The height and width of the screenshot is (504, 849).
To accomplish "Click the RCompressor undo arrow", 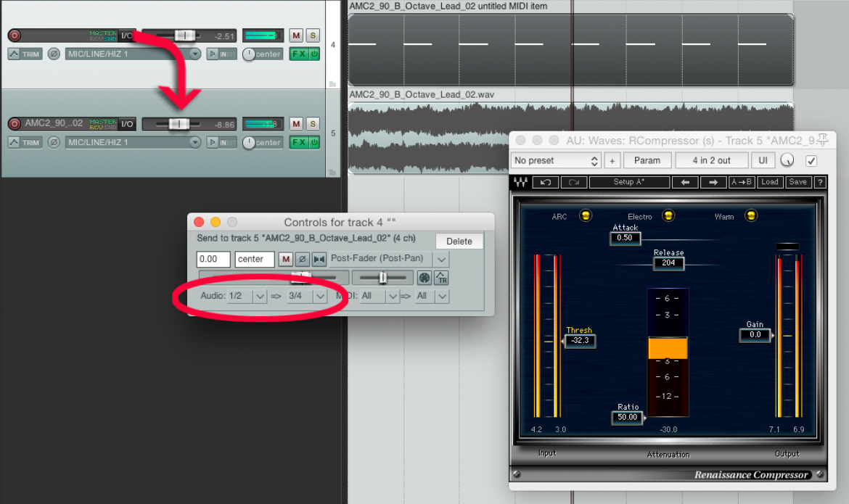I will (545, 183).
